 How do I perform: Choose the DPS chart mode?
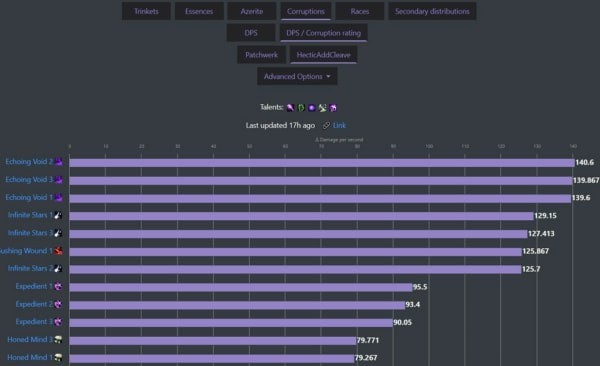coord(251,33)
